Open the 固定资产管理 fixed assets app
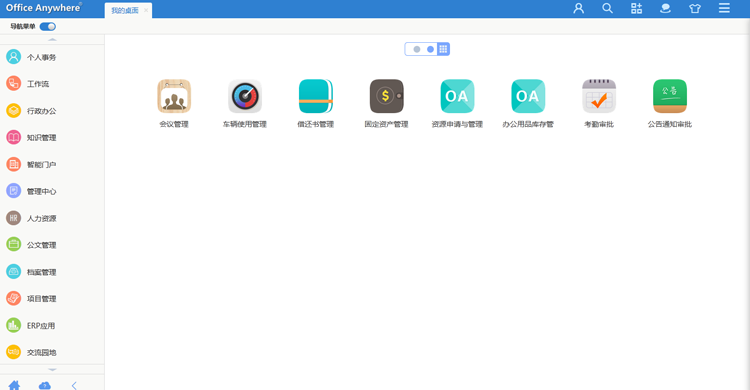This screenshot has height=390, width=750. tap(386, 96)
